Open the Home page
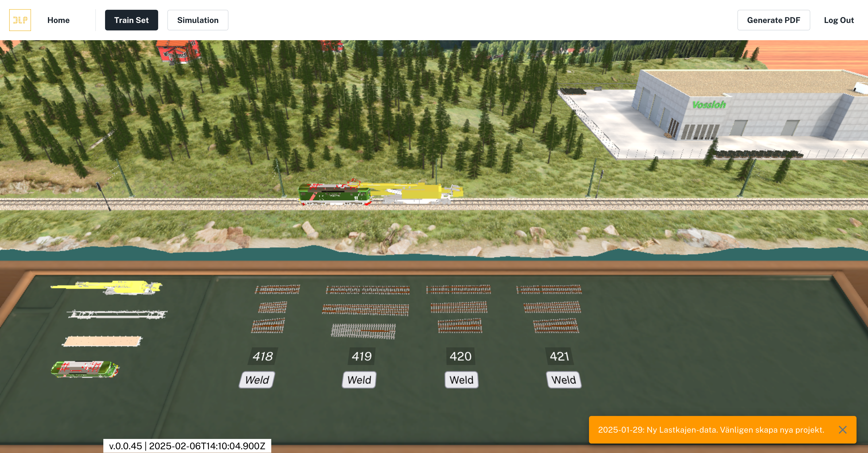 coord(58,20)
